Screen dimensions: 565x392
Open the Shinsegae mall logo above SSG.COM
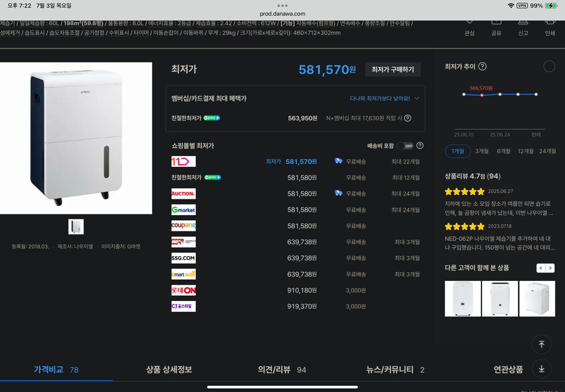tap(183, 242)
